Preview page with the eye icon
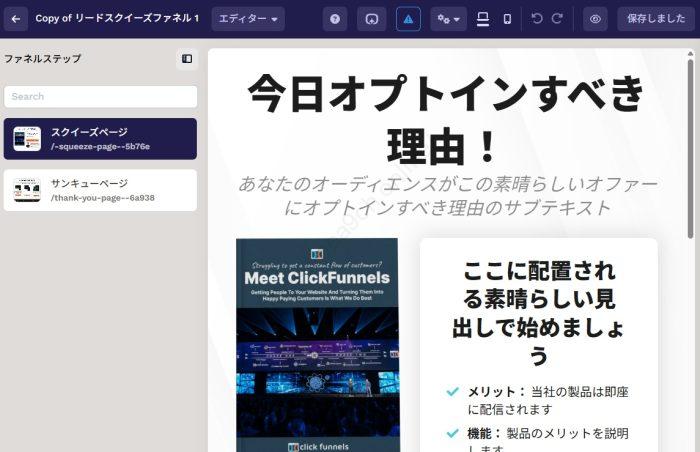 coord(595,19)
